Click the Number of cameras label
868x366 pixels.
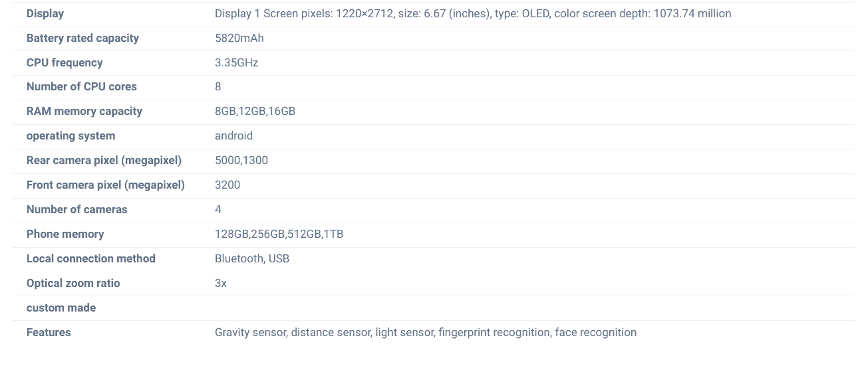click(76, 209)
